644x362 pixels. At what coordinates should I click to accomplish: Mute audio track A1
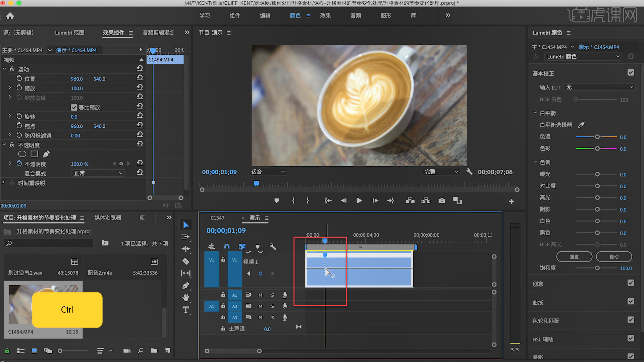tap(260, 295)
